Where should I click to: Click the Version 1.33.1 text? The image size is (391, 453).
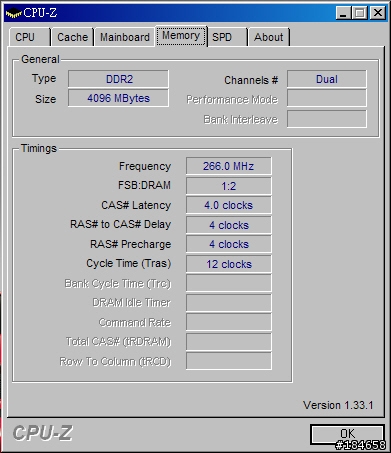(338, 405)
